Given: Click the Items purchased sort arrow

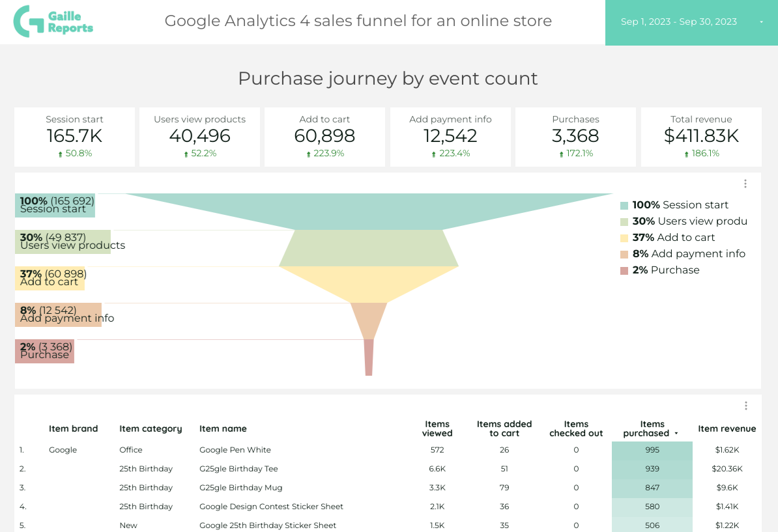Looking at the screenshot, I should pos(676,434).
